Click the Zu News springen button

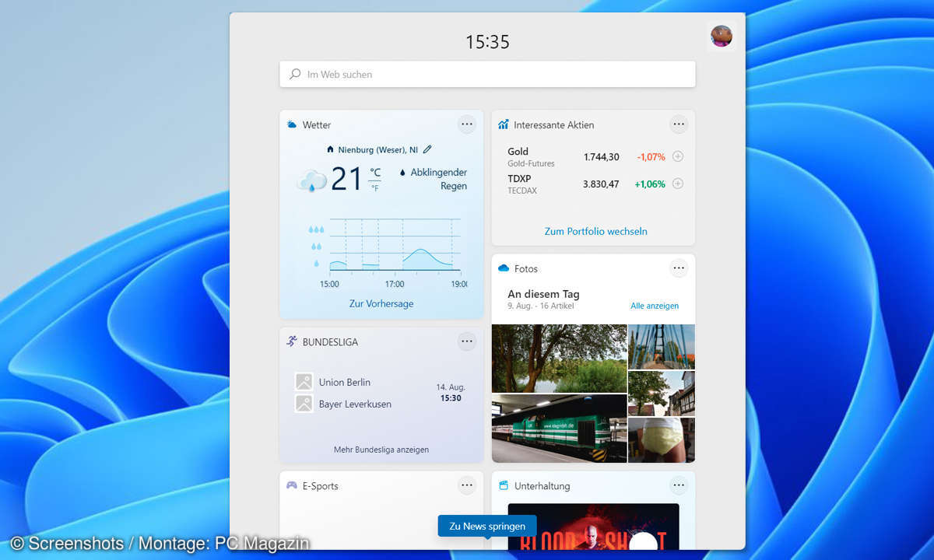[487, 526]
